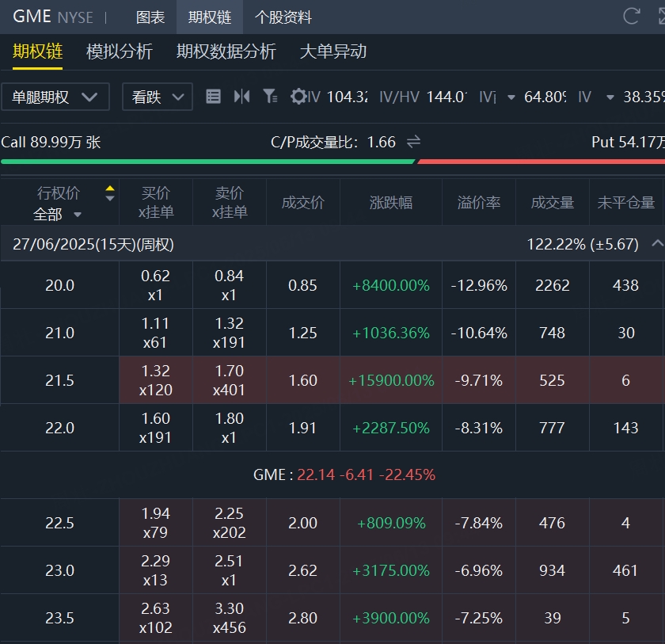The image size is (665, 644).
Task: Switch to the list layout view icon
Action: [x=213, y=97]
